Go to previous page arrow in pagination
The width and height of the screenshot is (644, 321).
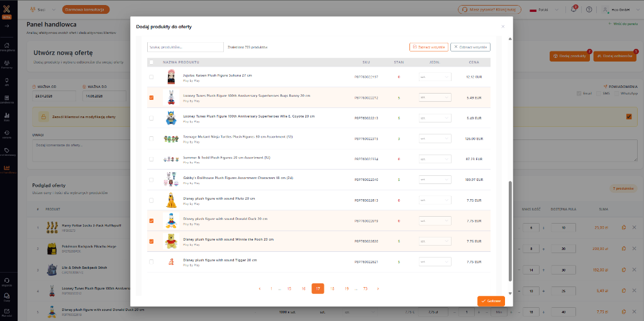pos(260,288)
